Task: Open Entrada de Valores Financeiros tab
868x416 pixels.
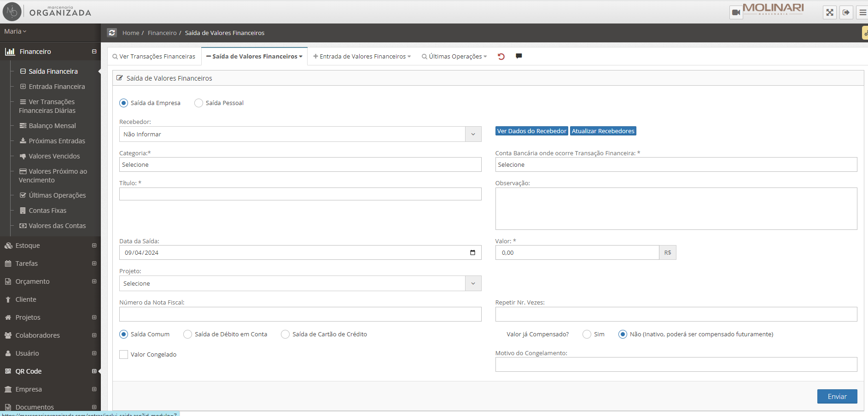Action: pos(362,56)
